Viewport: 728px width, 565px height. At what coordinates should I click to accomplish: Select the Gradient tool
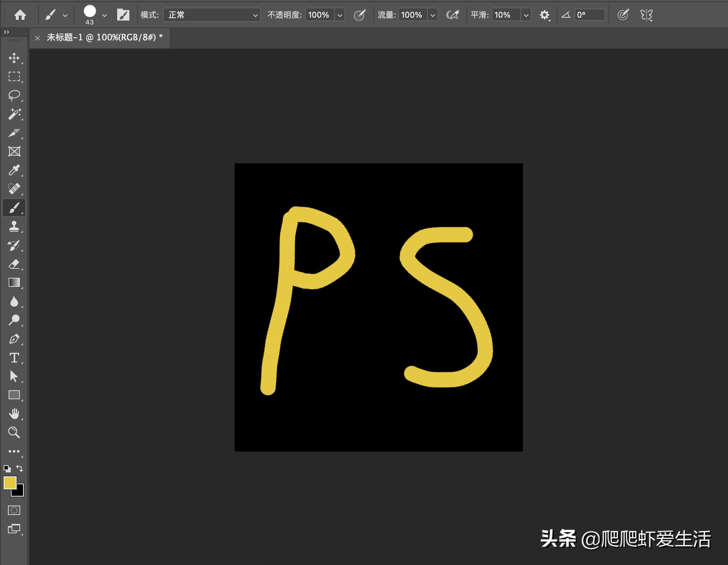[14, 282]
